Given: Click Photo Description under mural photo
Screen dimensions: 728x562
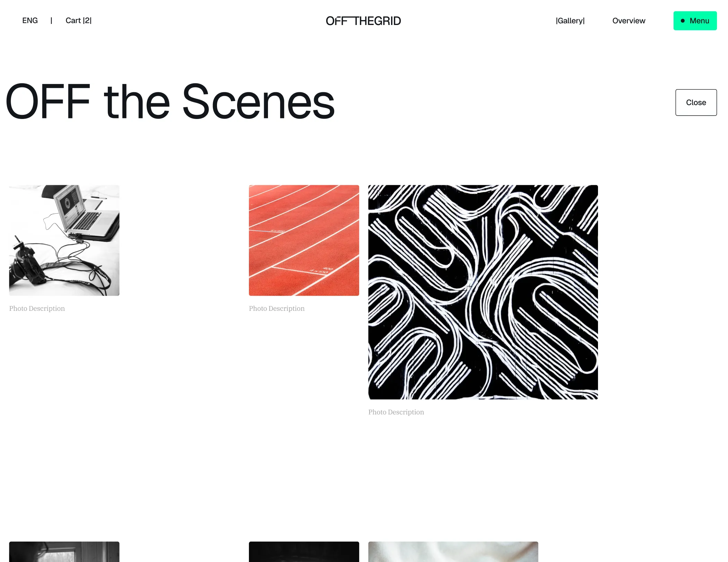Looking at the screenshot, I should coord(396,412).
